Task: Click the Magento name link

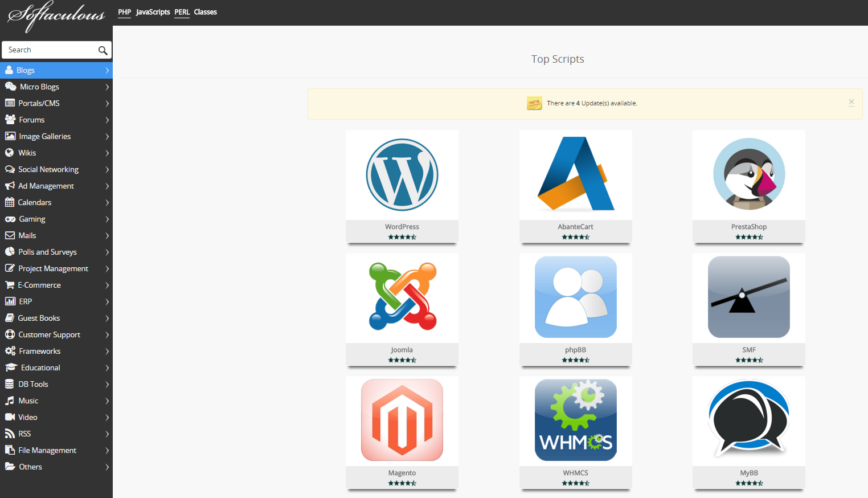Action: pos(402,473)
